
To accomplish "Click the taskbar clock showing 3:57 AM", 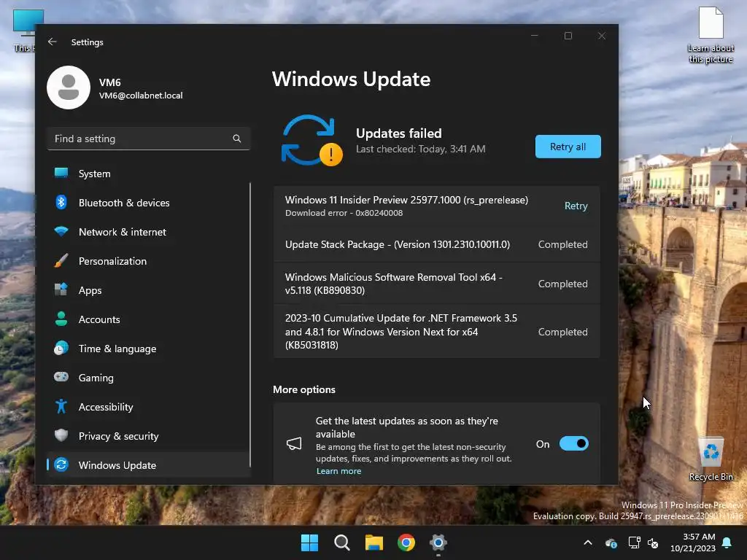I will [x=693, y=542].
